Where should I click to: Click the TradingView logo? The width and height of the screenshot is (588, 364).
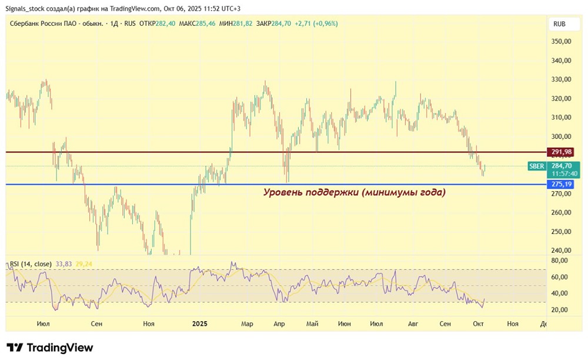coord(49,348)
